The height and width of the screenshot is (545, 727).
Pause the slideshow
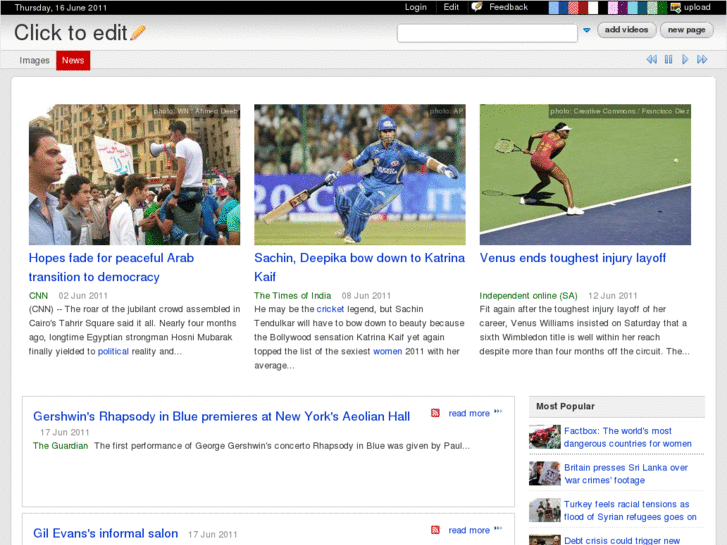click(668, 59)
